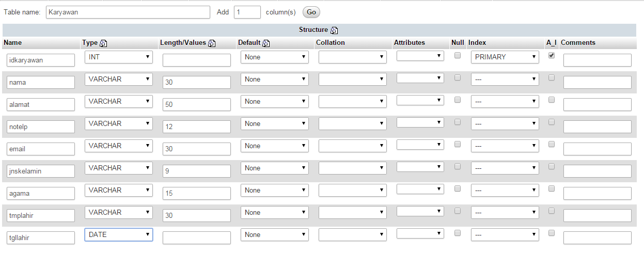Open the DATE type dropdown for tgllahir
The width and height of the screenshot is (644, 253).
coord(119,234)
